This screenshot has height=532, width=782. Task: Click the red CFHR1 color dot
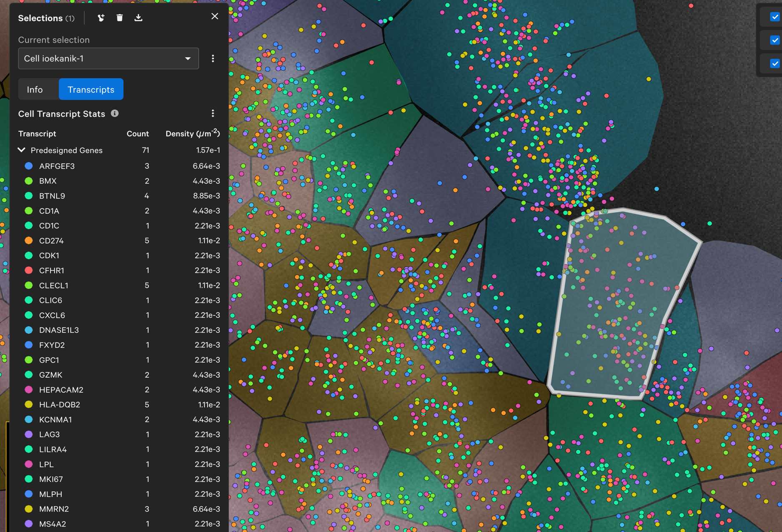click(x=29, y=271)
